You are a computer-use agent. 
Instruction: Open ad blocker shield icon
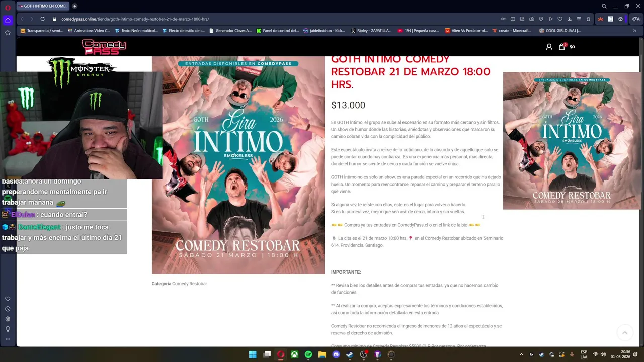tap(541, 19)
